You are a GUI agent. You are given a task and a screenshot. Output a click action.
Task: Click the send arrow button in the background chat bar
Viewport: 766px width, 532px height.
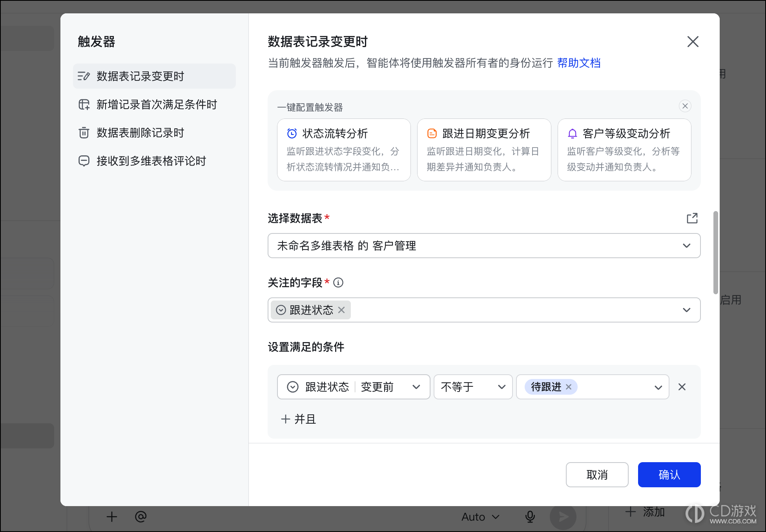(563, 517)
